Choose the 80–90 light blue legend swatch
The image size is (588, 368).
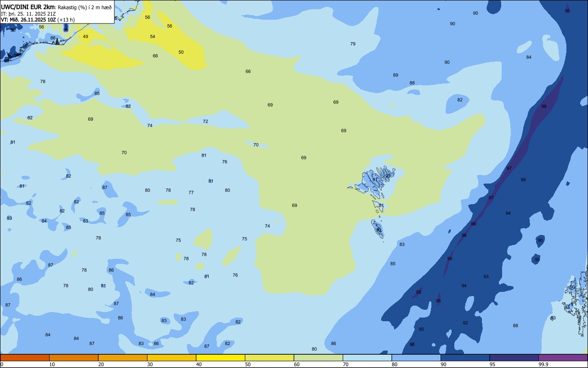click(416, 357)
